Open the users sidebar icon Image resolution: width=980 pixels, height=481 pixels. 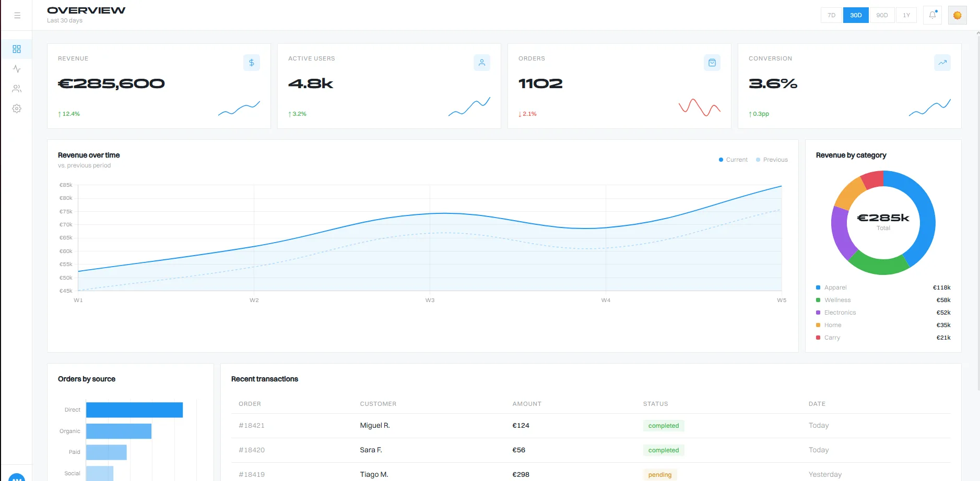[17, 89]
